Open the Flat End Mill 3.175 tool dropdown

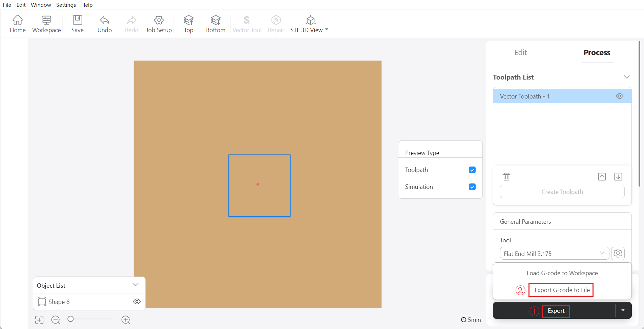[554, 253]
